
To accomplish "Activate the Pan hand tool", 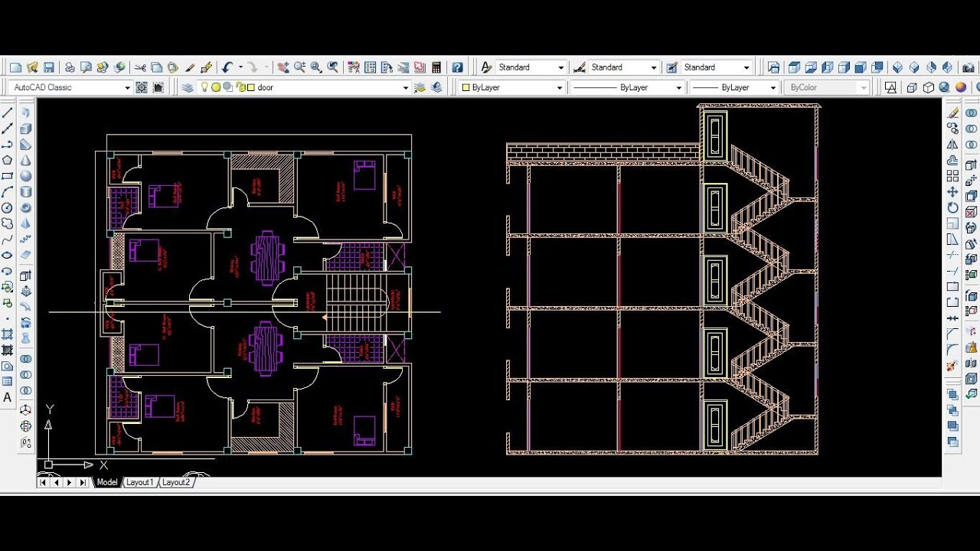I will pos(283,67).
